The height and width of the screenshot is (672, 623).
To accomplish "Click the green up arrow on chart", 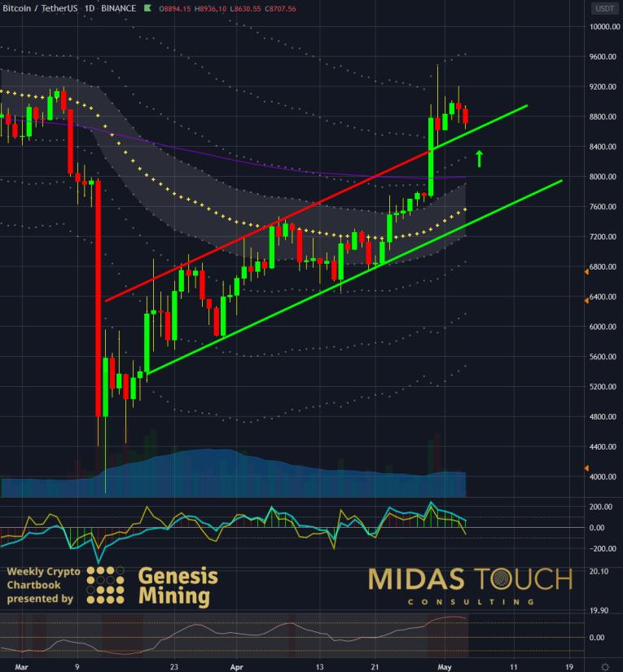I will pyautogui.click(x=480, y=158).
